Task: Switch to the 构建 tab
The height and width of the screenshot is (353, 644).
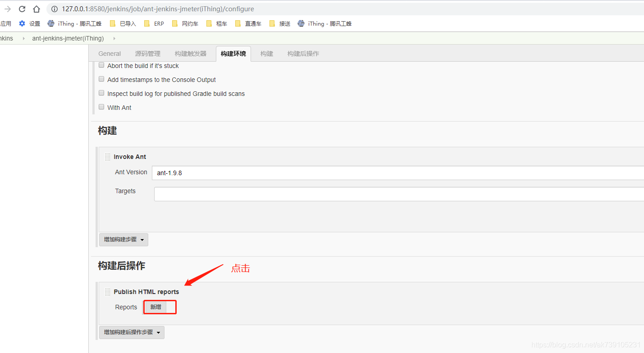Action: pos(267,54)
